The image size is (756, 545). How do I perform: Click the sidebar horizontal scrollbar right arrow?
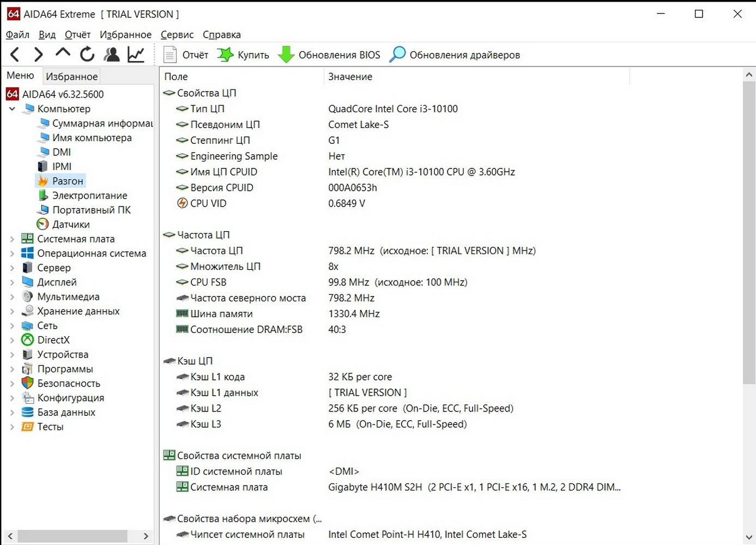(x=146, y=536)
